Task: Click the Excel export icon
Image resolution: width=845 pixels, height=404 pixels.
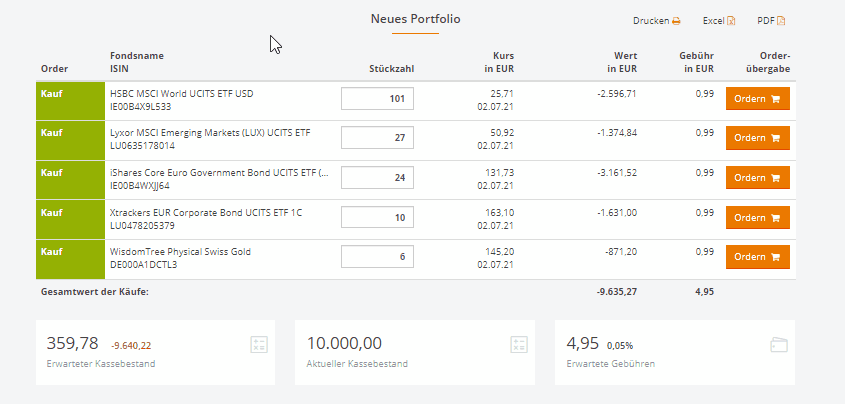Action: coord(731,21)
